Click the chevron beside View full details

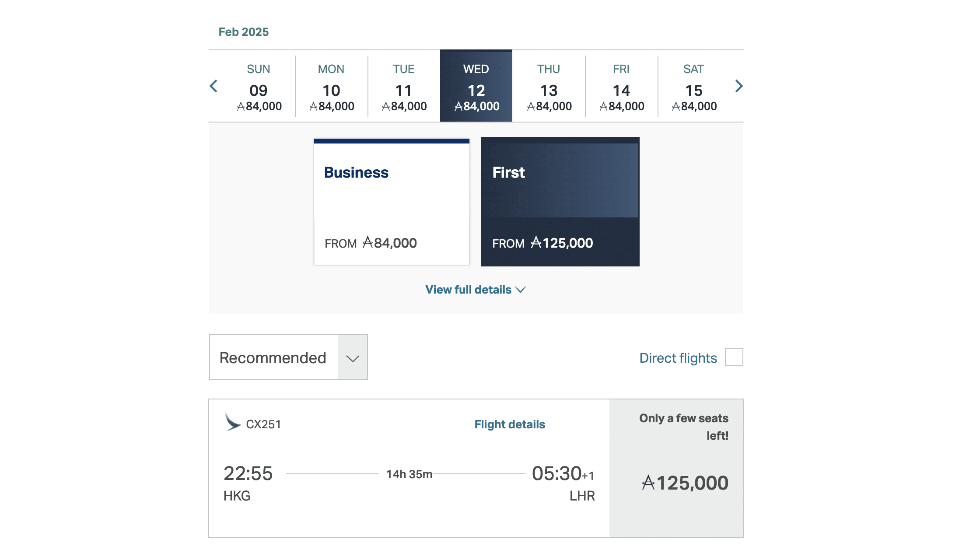pyautogui.click(x=521, y=290)
